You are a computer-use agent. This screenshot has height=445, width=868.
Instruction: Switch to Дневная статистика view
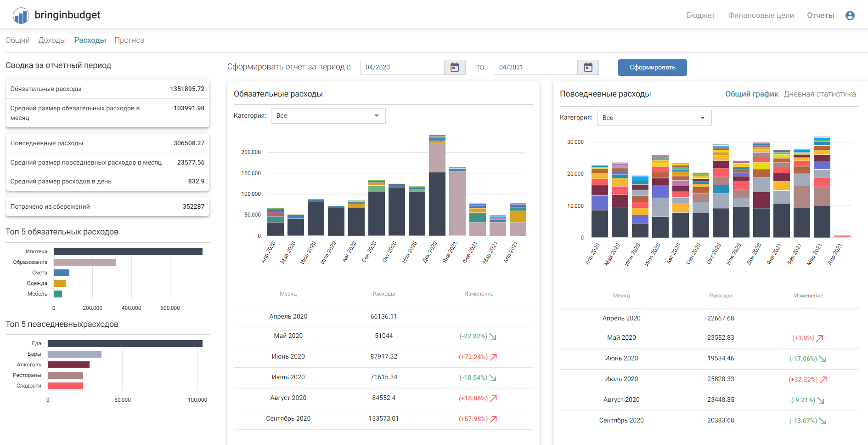coord(819,94)
